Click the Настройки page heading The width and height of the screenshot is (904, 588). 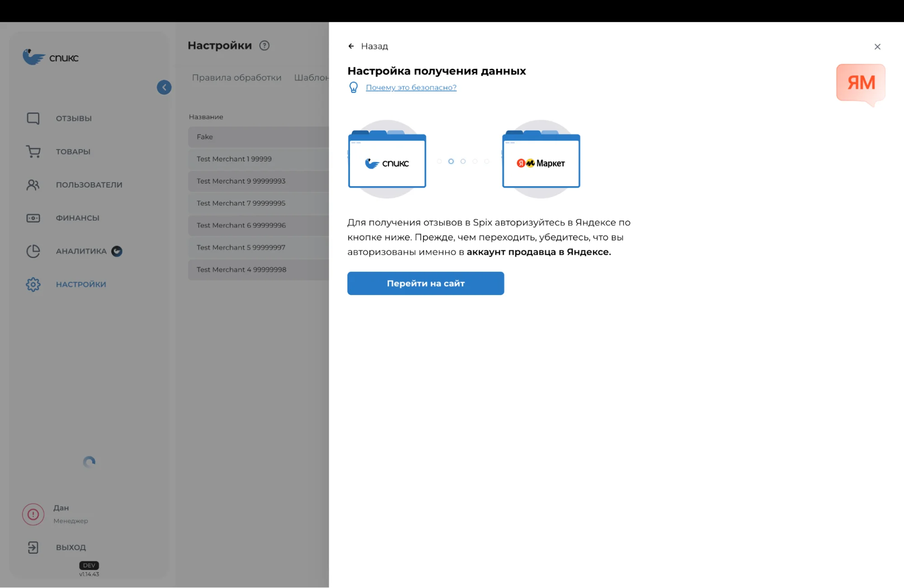(x=220, y=46)
